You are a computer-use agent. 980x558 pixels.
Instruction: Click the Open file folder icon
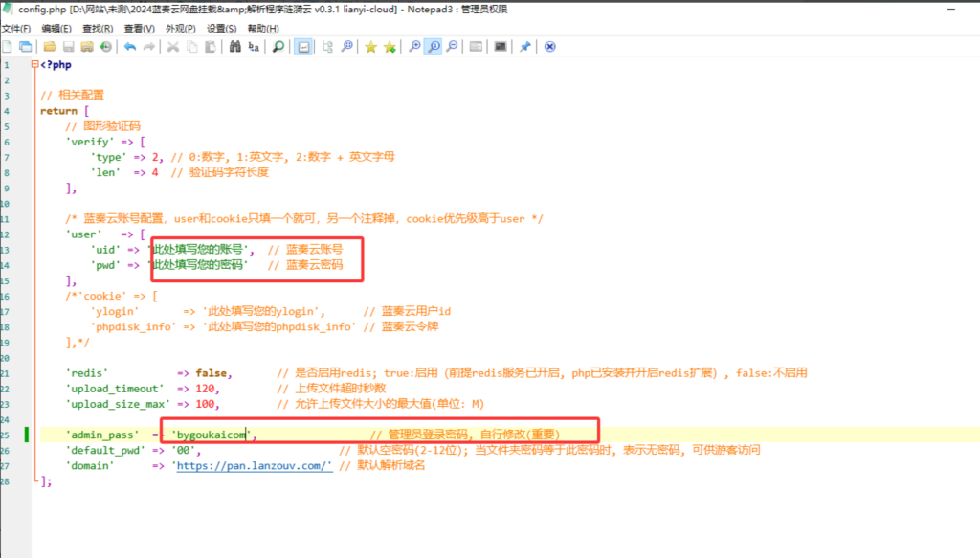point(49,46)
